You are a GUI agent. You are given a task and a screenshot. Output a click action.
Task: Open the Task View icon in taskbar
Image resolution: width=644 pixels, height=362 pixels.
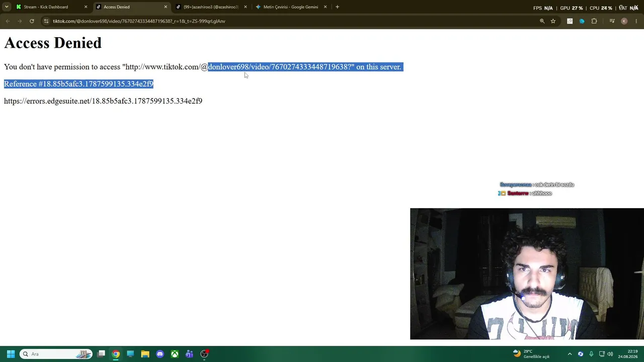[x=101, y=354]
